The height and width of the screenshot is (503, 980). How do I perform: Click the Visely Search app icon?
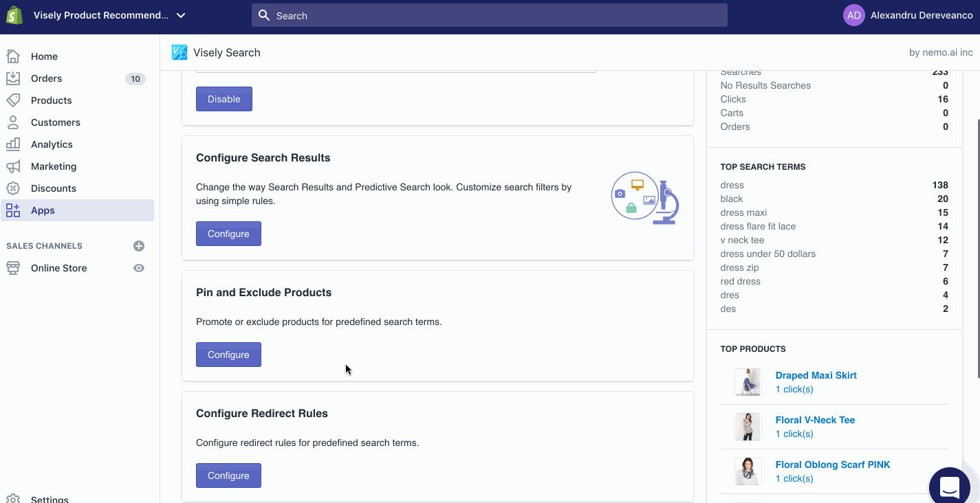click(179, 52)
